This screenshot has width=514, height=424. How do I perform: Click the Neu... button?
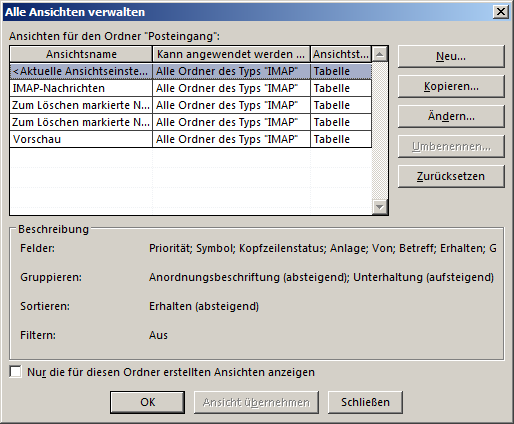(x=451, y=56)
